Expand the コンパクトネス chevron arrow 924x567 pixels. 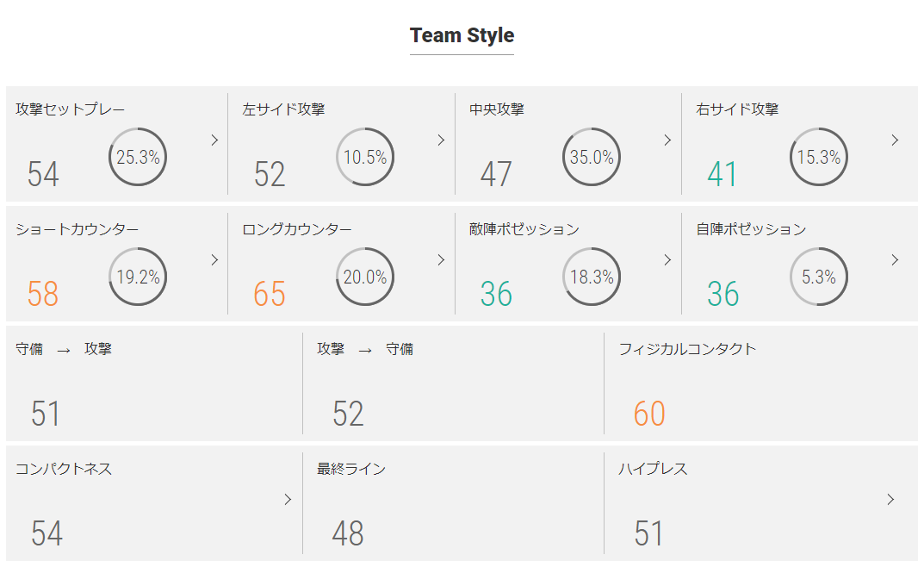pos(288,500)
